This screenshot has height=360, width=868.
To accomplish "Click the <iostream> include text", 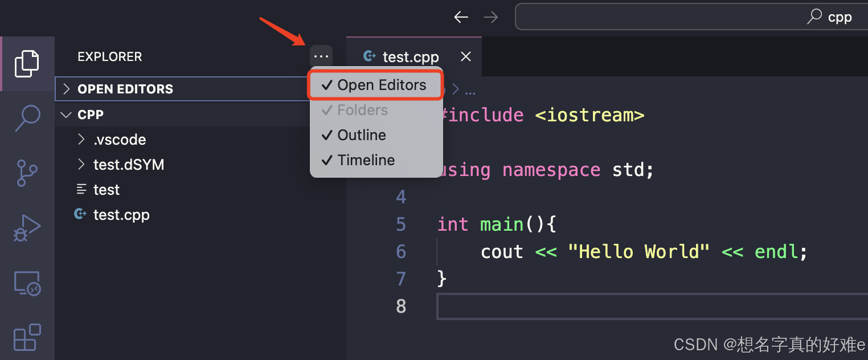I will [x=589, y=115].
